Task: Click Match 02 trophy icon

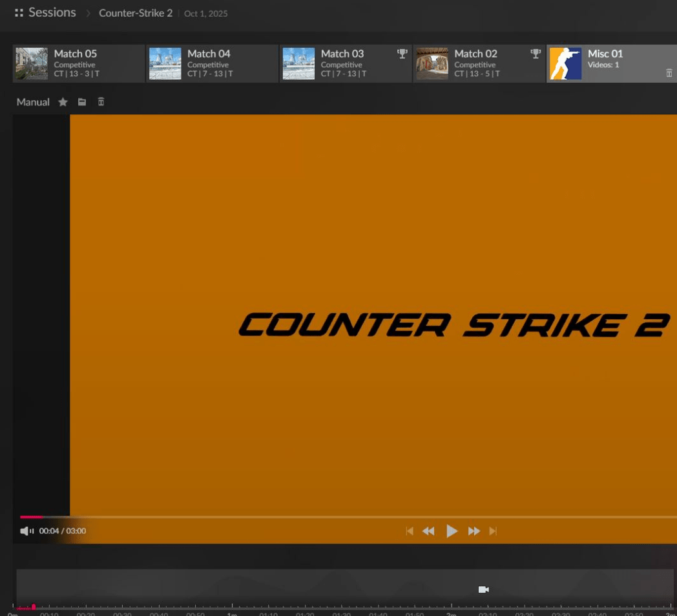Action: pyautogui.click(x=536, y=54)
